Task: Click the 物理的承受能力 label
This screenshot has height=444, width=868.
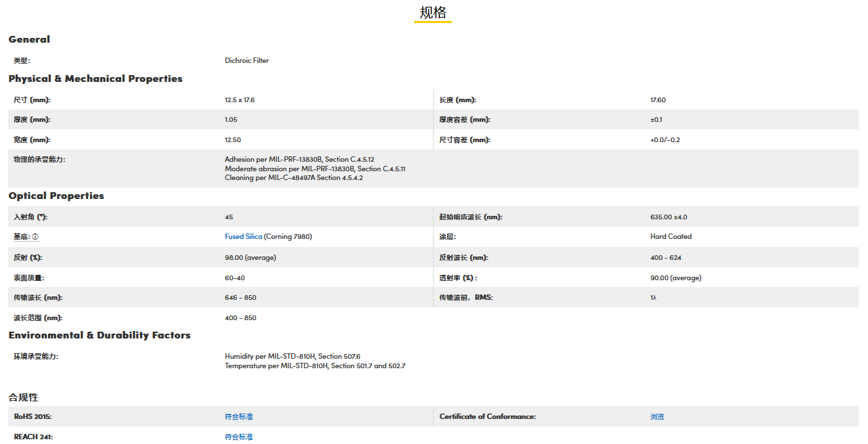Action: [40, 160]
